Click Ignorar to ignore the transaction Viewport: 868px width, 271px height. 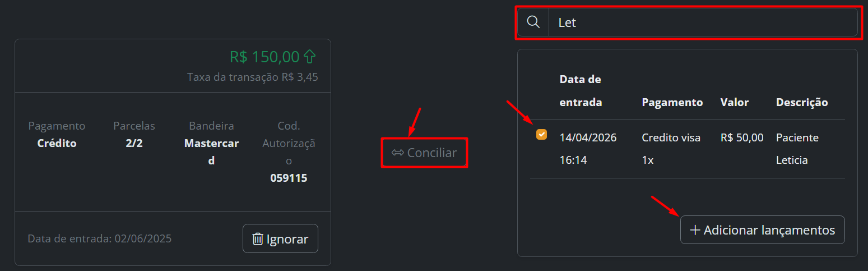tap(280, 239)
